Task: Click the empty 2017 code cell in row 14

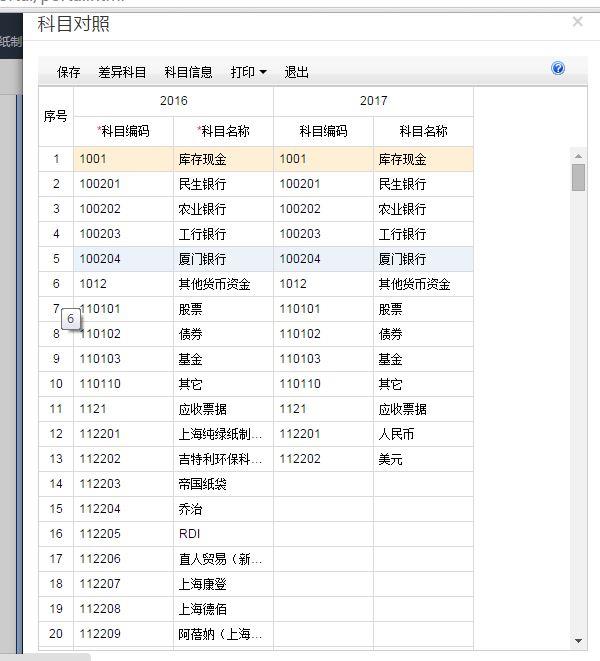Action: click(x=323, y=484)
